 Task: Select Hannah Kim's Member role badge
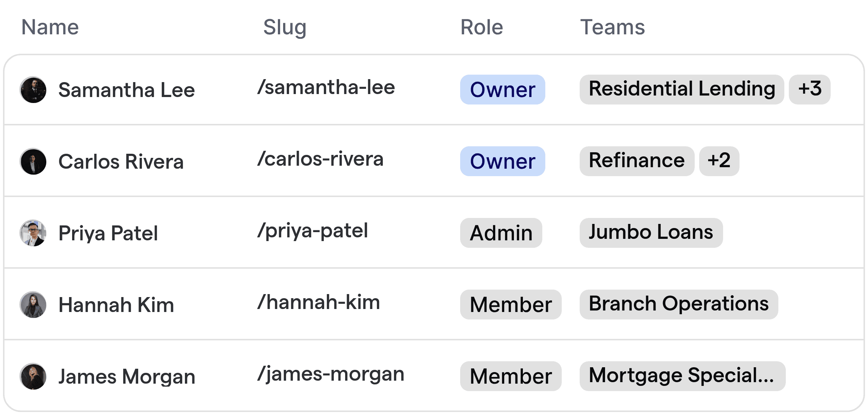511,305
